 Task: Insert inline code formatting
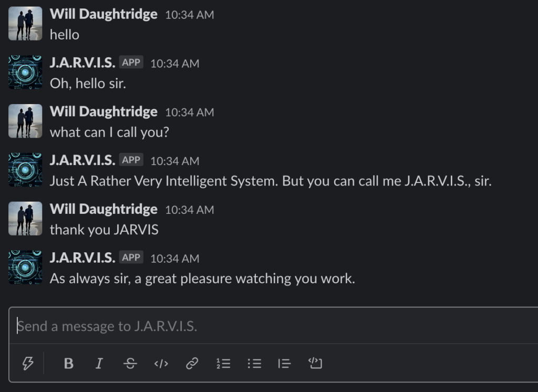tap(161, 363)
